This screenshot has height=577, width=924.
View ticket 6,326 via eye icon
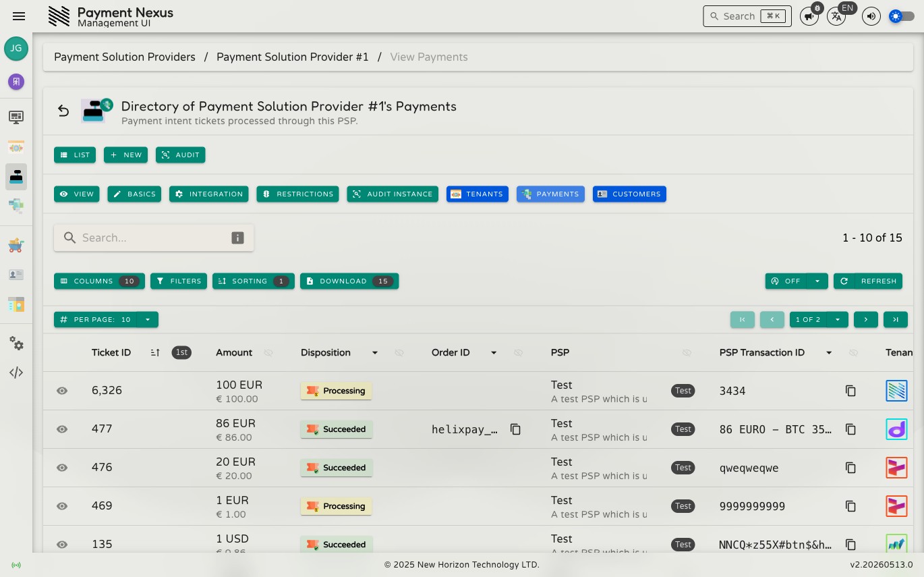62,391
